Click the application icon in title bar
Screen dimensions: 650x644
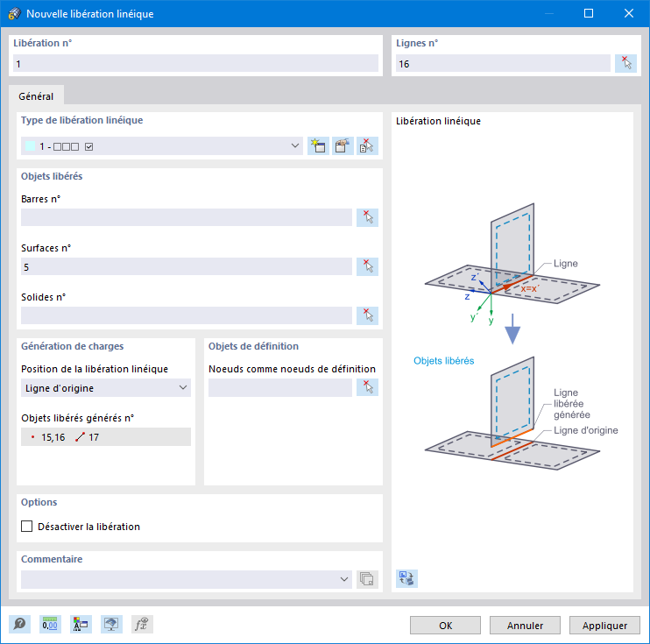[14, 14]
